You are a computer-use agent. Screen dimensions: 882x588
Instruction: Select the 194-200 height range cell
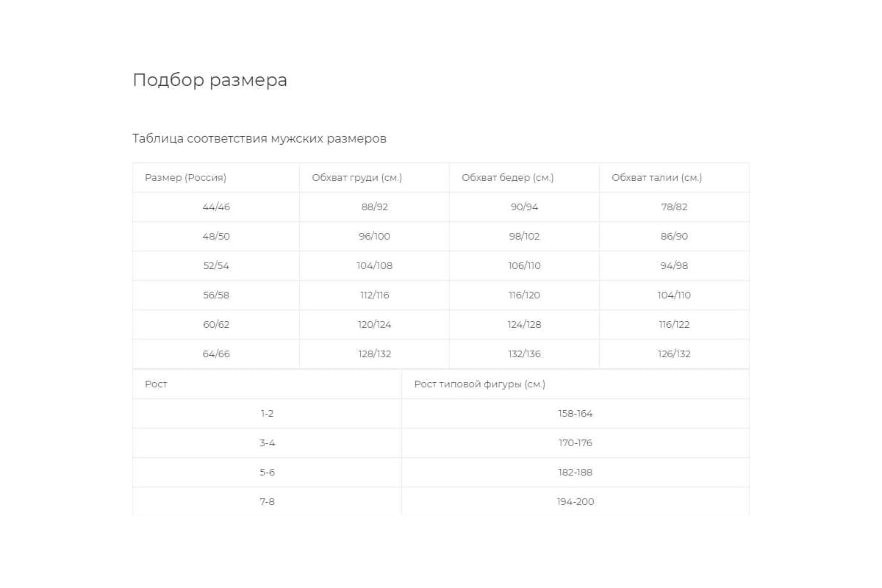click(576, 502)
